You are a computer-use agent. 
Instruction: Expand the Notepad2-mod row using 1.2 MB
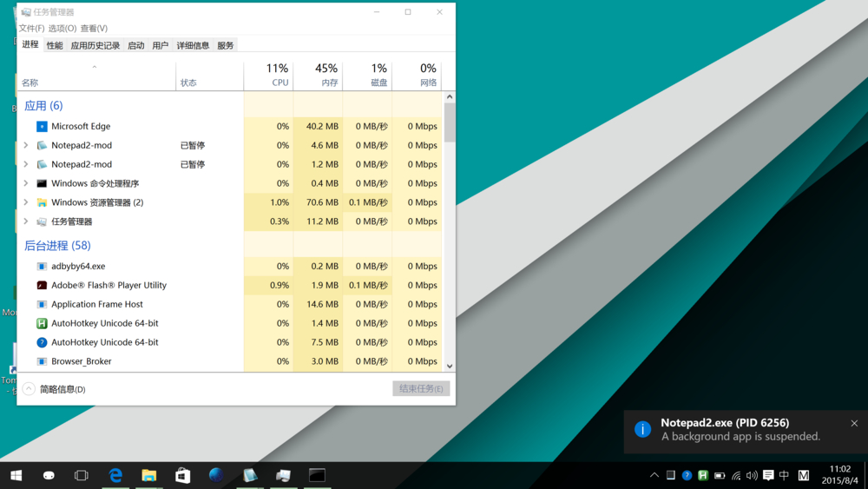click(26, 164)
